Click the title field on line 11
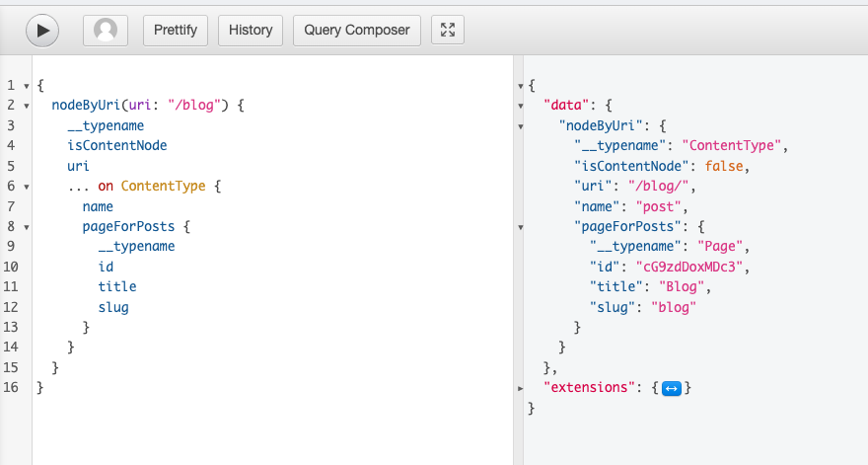This screenshot has height=465, width=868. point(116,286)
